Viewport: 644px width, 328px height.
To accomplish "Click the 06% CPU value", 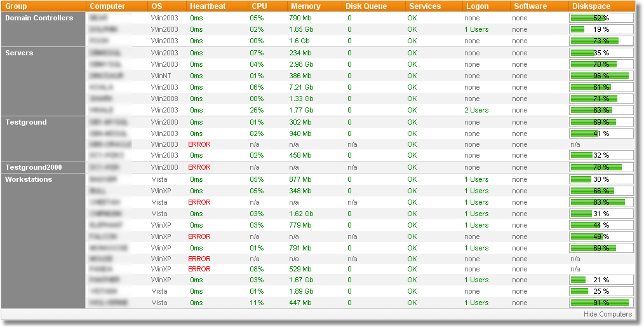I will pyautogui.click(x=257, y=87).
